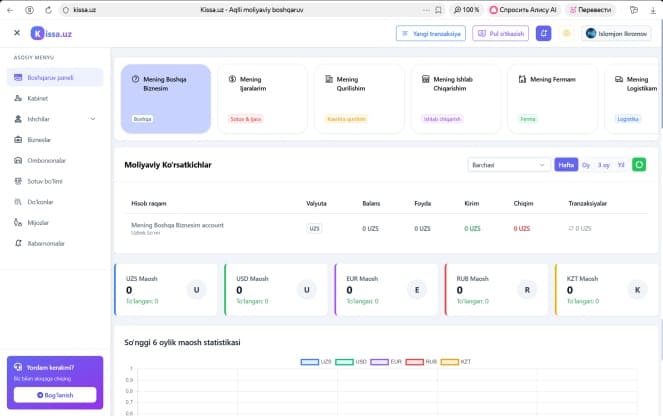Select the Mening Logistikam business card
This screenshot has height=416, width=663.
click(x=633, y=99)
